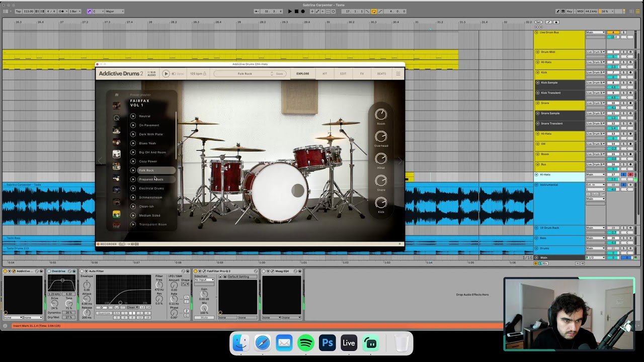Screen dimensions: 644x362
Task: Open the 1 Bar quantization dropdown
Action: tap(74, 11)
